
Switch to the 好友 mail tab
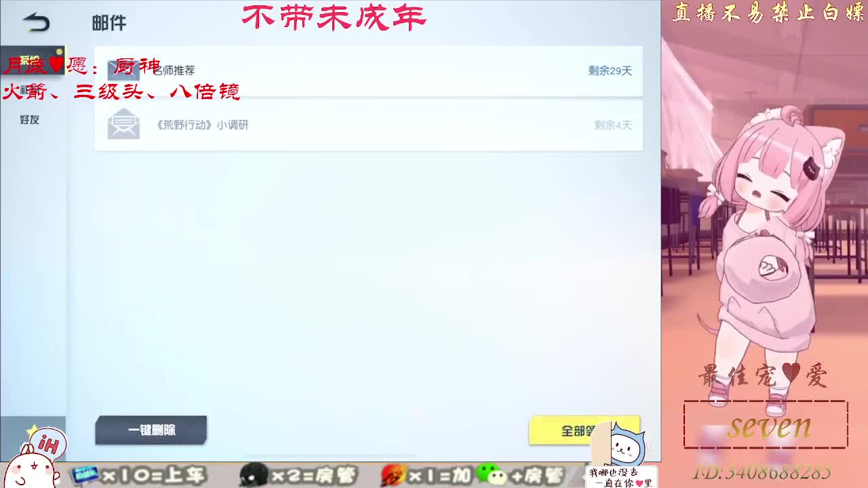[x=30, y=120]
